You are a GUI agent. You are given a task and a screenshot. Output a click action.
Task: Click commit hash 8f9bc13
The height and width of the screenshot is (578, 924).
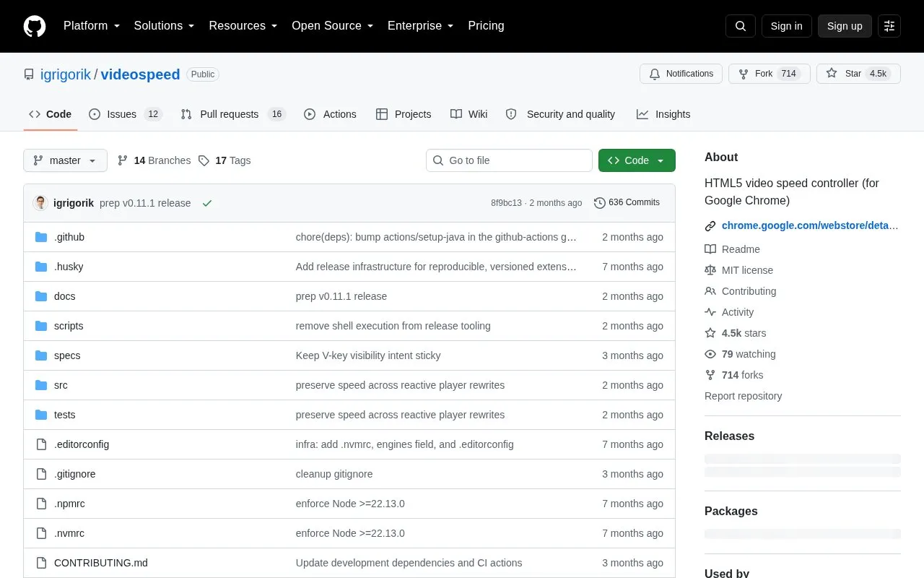[506, 203]
